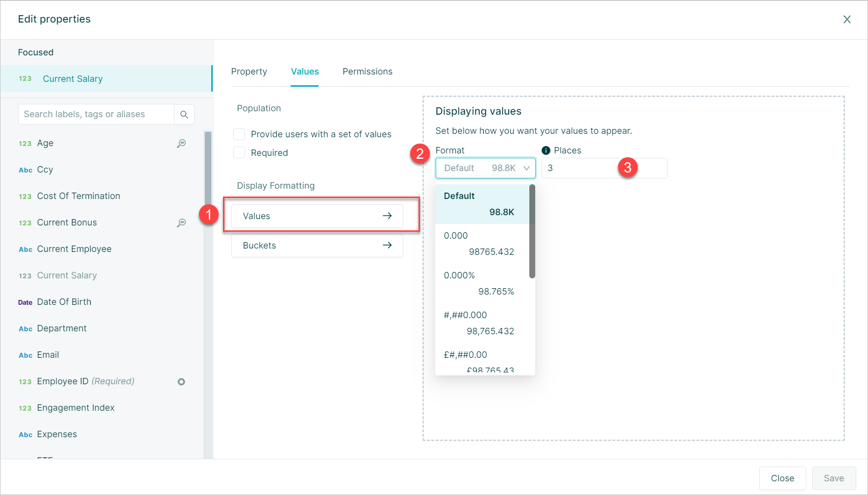Choose the #,##0.000 format option
The width and height of the screenshot is (868, 495).
coord(483,323)
